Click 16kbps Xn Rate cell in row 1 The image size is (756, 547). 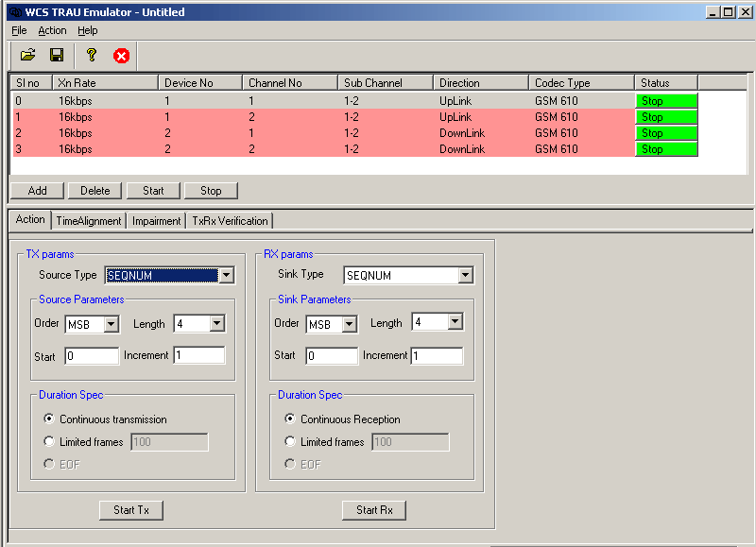pos(76,117)
